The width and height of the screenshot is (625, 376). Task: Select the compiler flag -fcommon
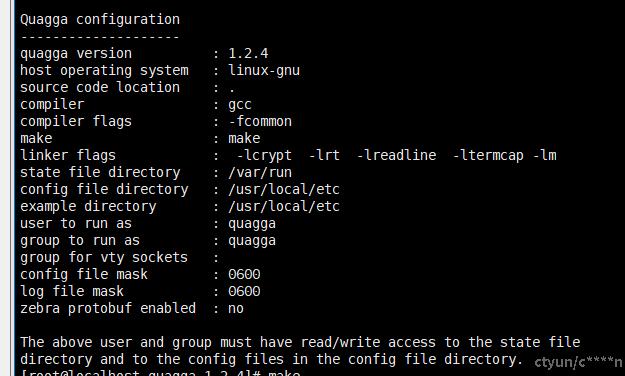coord(260,121)
